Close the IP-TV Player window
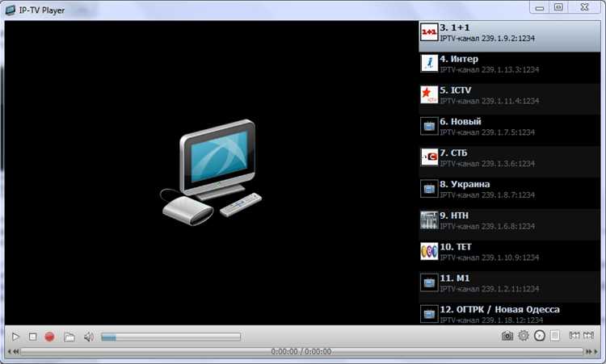The height and width of the screenshot is (364, 606). (584, 7)
